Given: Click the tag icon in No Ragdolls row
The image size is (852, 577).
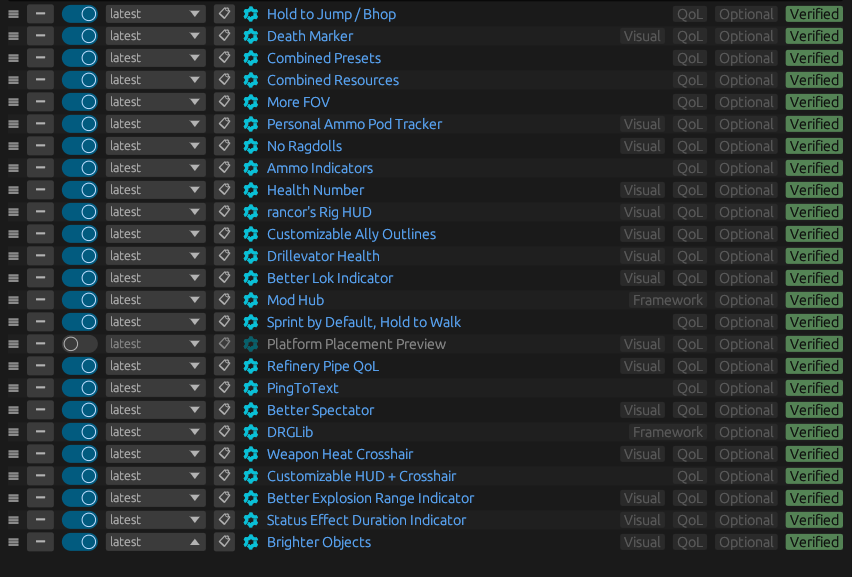Looking at the screenshot, I should coord(224,146).
